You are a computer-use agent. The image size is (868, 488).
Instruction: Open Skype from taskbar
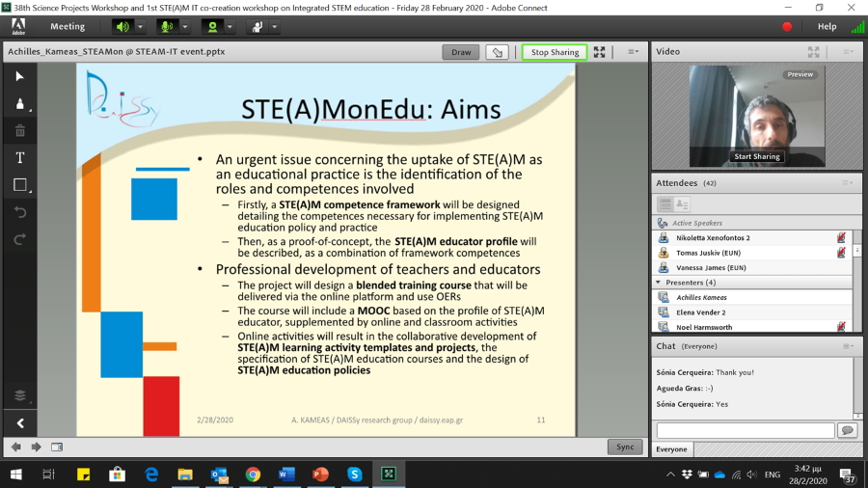(354, 474)
